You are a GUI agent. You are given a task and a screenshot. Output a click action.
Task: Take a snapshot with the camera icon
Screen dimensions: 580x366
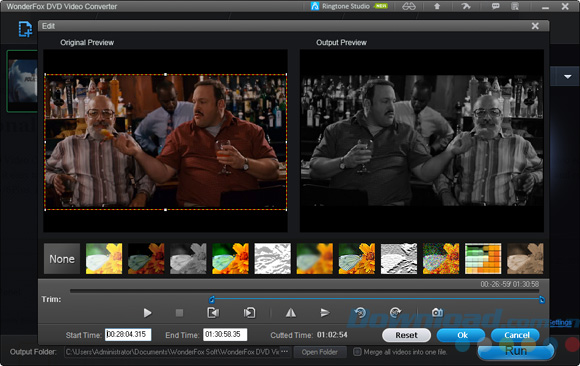point(437,313)
